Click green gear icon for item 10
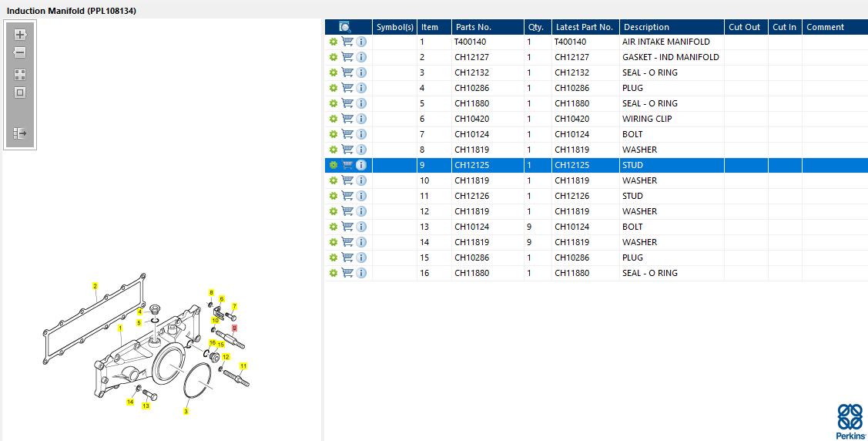 (x=333, y=180)
